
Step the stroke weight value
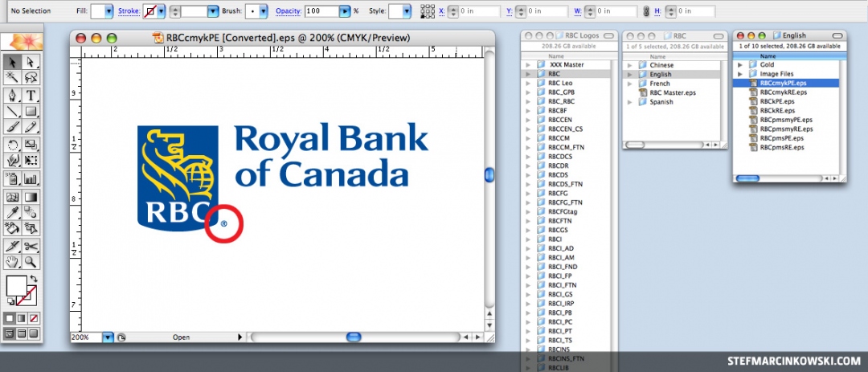[x=175, y=11]
